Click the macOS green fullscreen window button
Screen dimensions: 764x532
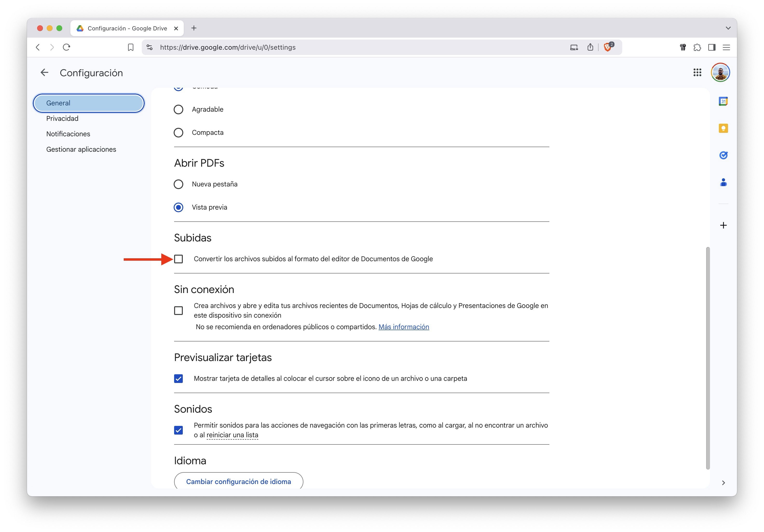[59, 28]
